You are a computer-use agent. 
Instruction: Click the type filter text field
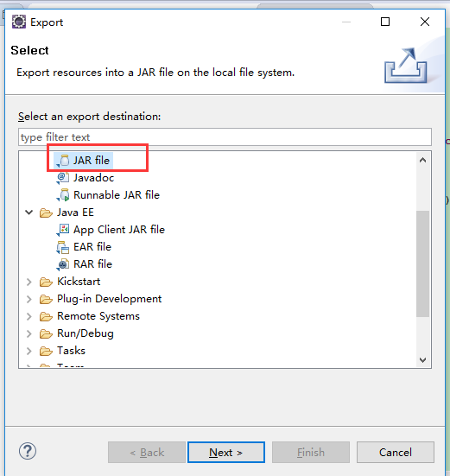[x=225, y=136]
